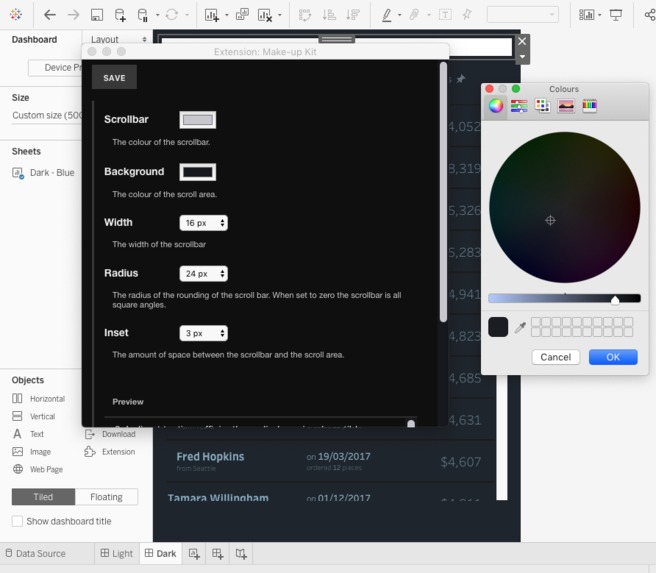
Task: Click the show mark labels T icon
Action: [x=445, y=15]
